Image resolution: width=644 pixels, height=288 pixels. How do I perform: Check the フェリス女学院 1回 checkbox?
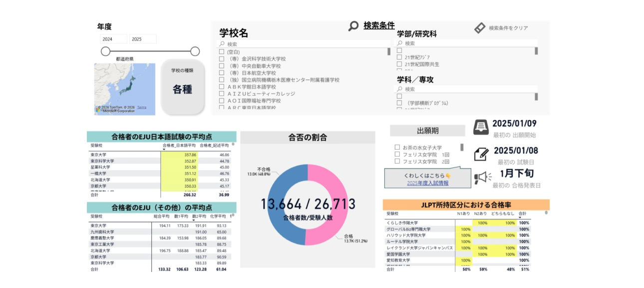click(397, 154)
